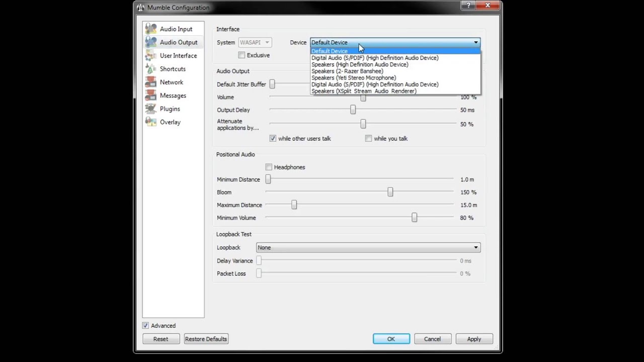This screenshot has height=362, width=644.
Task: Open the System WASAPI dropdown
Action: coord(255,42)
